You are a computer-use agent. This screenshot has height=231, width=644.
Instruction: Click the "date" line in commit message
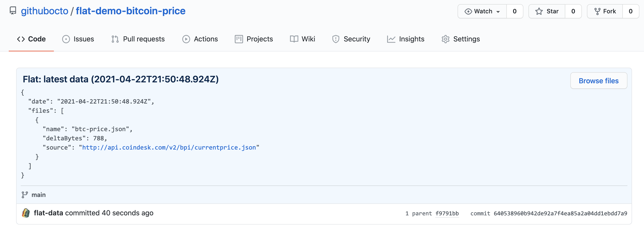[x=91, y=101]
